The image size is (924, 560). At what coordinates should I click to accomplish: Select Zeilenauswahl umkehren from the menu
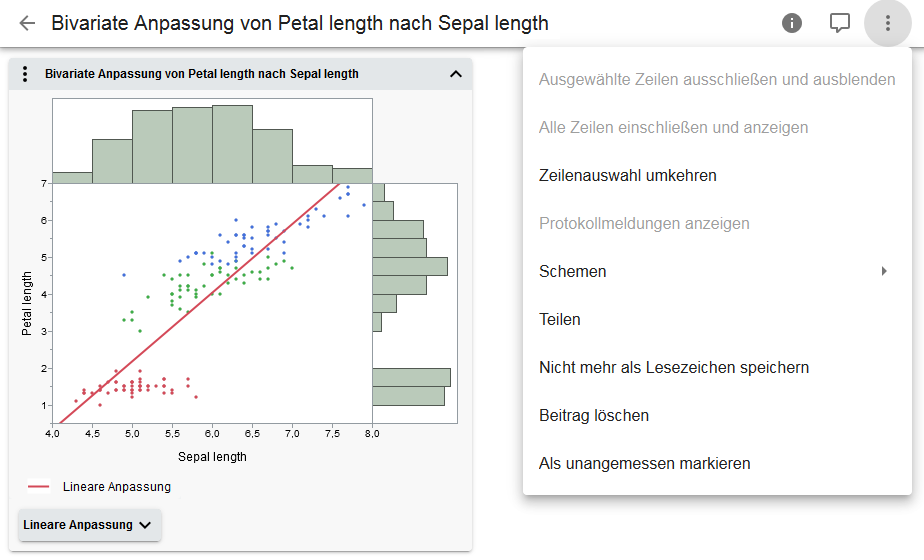627,175
